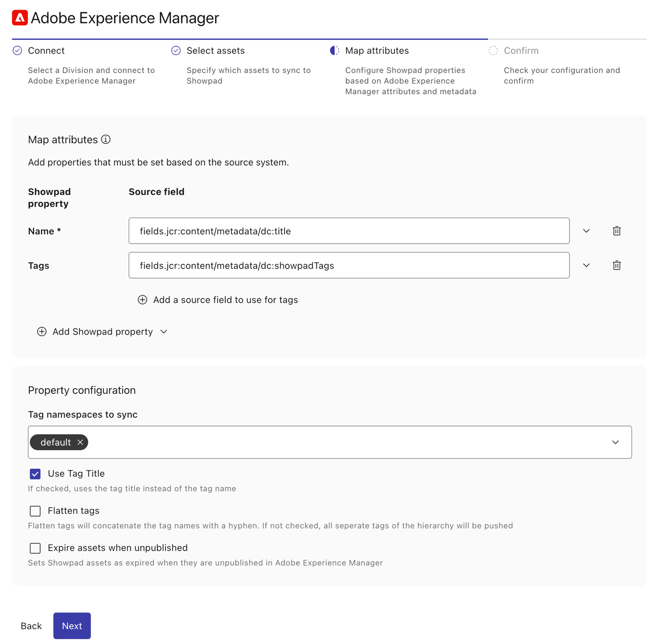Add a source field to use for tags
The image size is (658, 644).
click(x=218, y=300)
